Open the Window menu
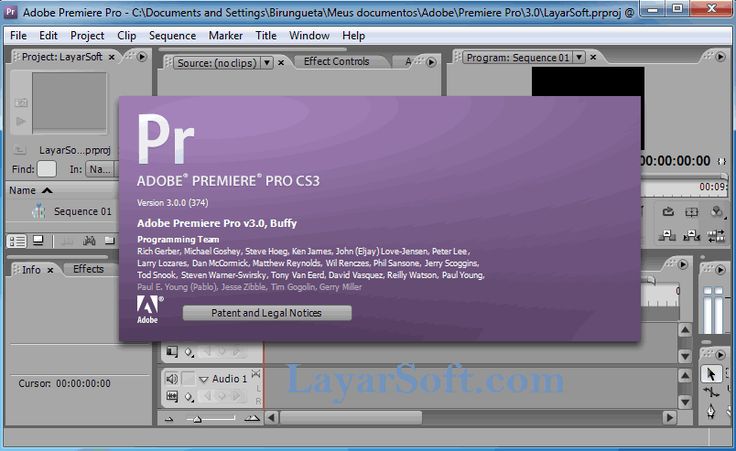This screenshot has height=451, width=736. click(x=309, y=36)
